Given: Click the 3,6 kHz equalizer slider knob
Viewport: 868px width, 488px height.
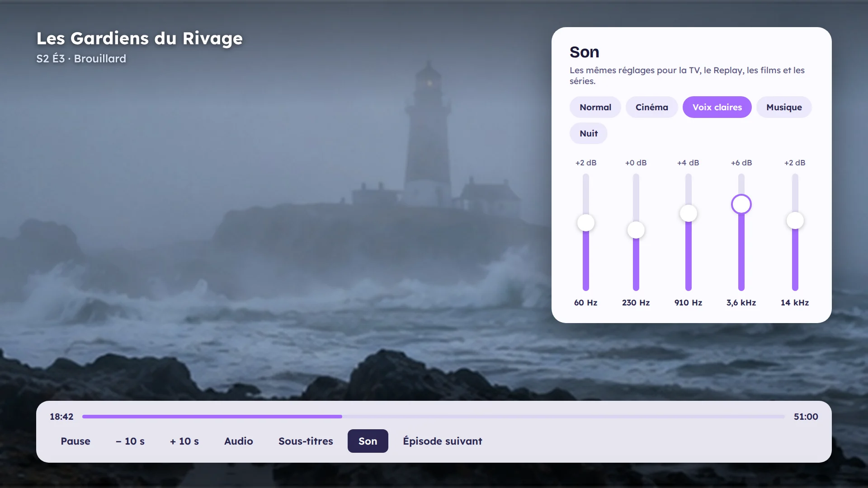Looking at the screenshot, I should (x=741, y=204).
